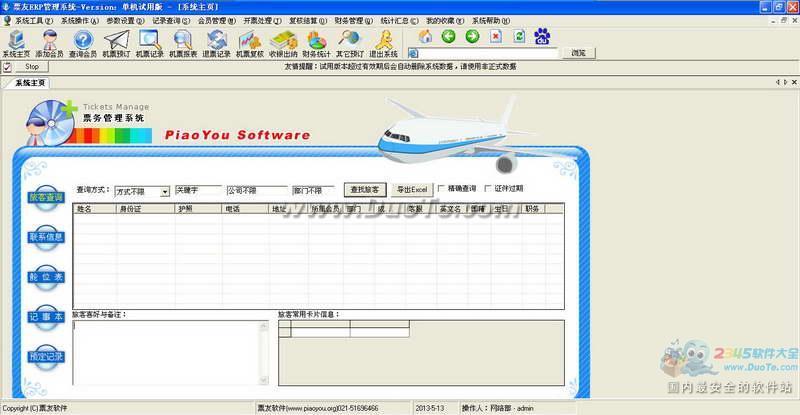The height and width of the screenshot is (415, 800).
Task: Open the 我的收藏 menu
Action: [445, 21]
